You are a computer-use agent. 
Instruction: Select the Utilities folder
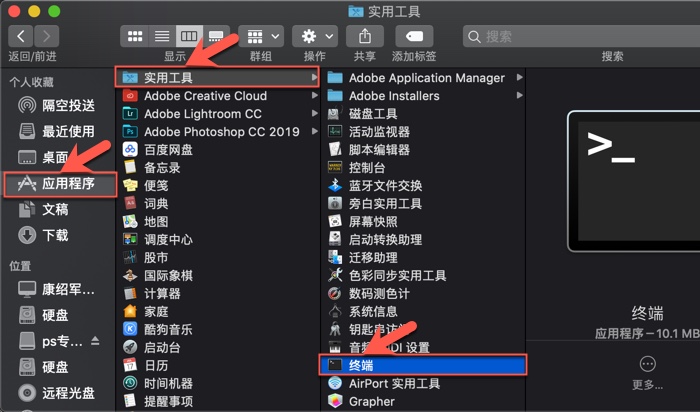click(168, 78)
